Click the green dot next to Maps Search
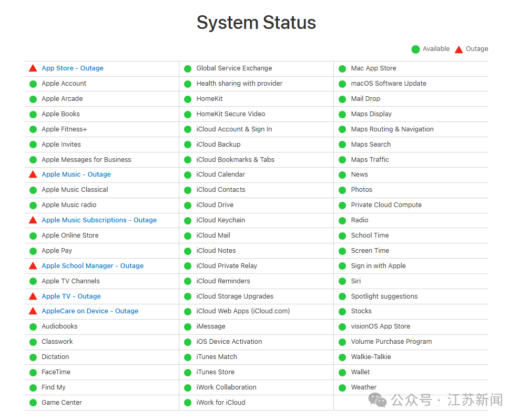Viewport: 519px width, 420px height. (x=342, y=145)
